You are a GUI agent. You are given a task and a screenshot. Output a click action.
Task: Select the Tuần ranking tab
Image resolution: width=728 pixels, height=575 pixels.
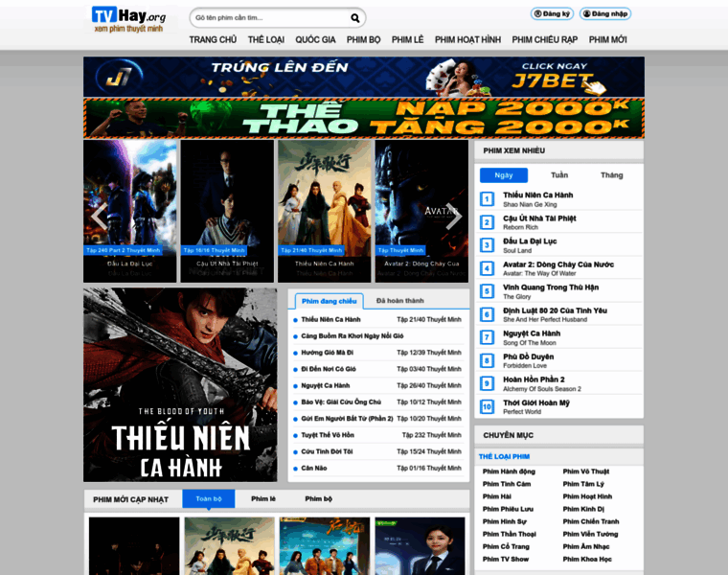coord(559,175)
